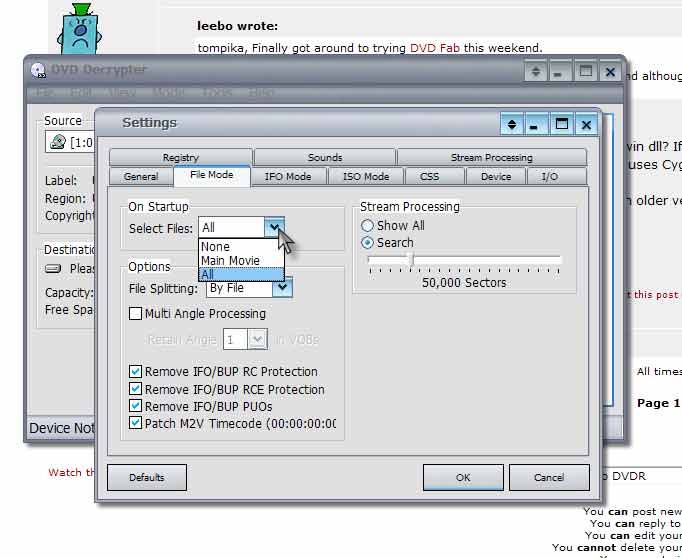Enable Multi Angle Processing checkbox
The width and height of the screenshot is (682, 558).
(135, 314)
